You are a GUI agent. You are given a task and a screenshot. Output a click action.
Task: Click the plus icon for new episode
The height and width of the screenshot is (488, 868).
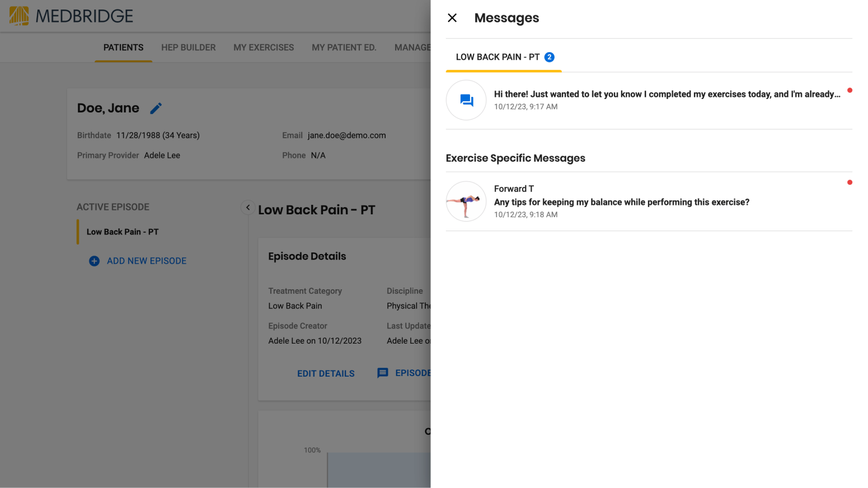(x=94, y=261)
